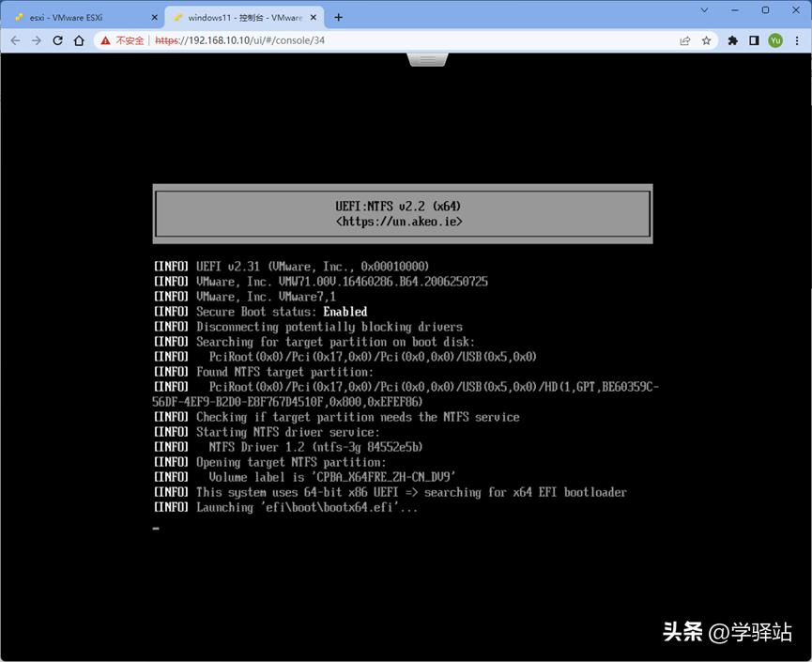Click the forward navigation arrow
The height and width of the screenshot is (662, 812).
36,40
